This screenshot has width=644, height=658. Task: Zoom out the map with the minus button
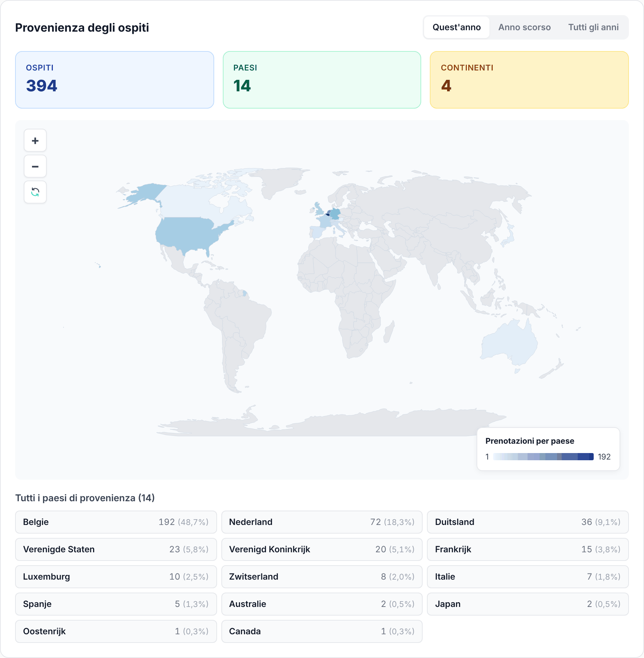(35, 166)
